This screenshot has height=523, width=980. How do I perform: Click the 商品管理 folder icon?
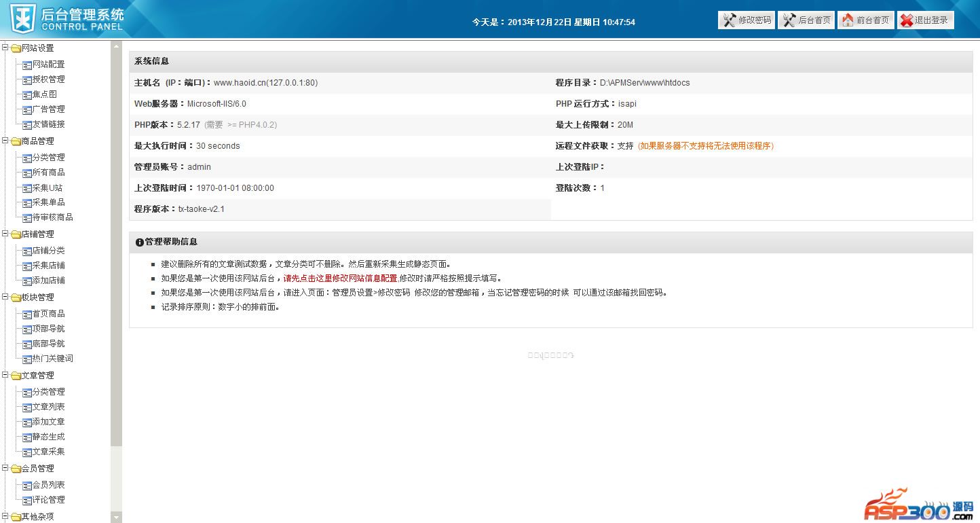tap(16, 141)
